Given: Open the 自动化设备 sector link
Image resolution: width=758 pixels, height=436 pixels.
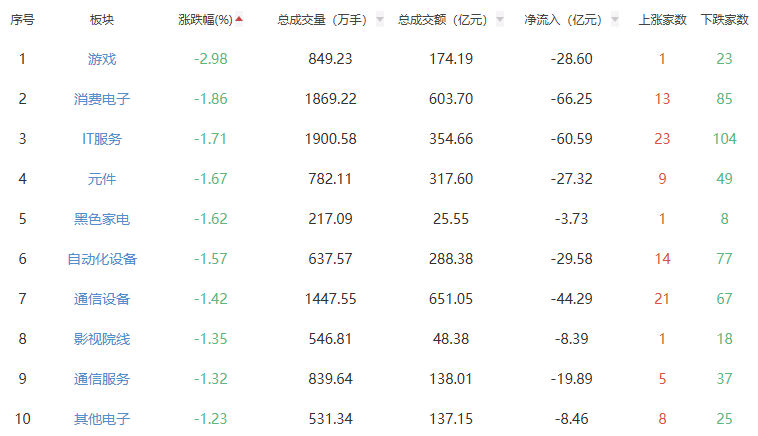Looking at the screenshot, I should 102,259.
